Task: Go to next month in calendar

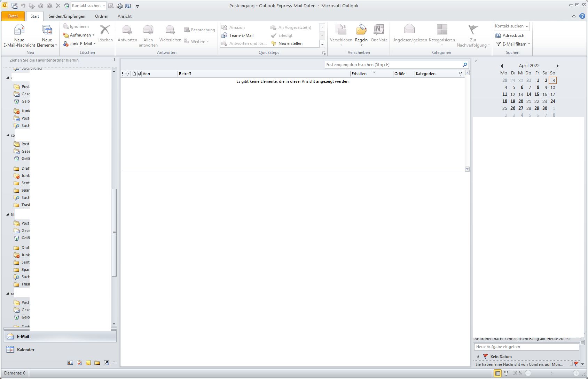Action: (x=557, y=66)
